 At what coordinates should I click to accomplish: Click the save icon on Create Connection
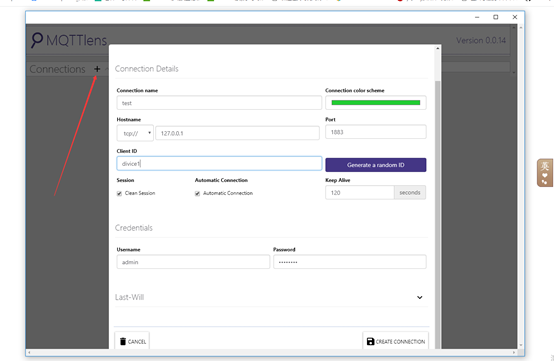[x=370, y=341]
